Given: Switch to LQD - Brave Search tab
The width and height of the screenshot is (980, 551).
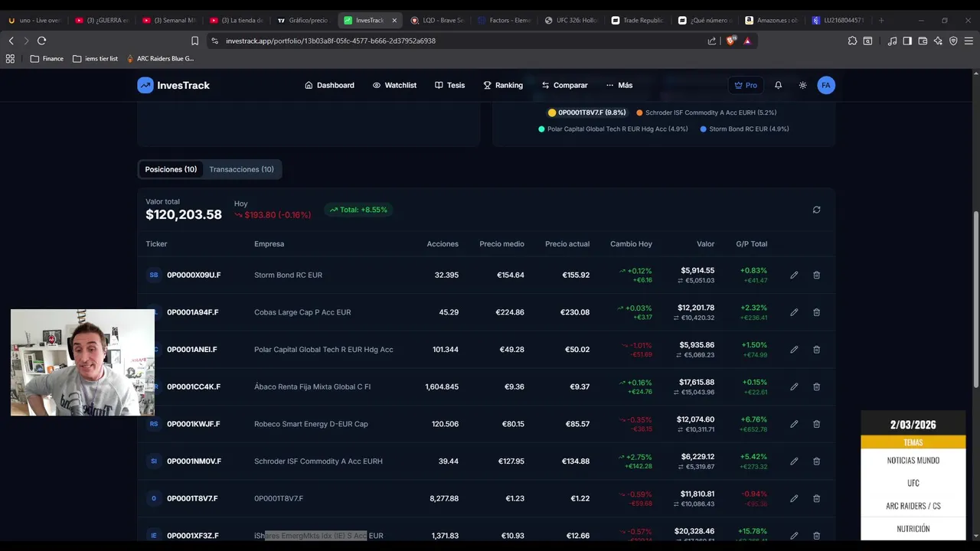Looking at the screenshot, I should point(436,20).
